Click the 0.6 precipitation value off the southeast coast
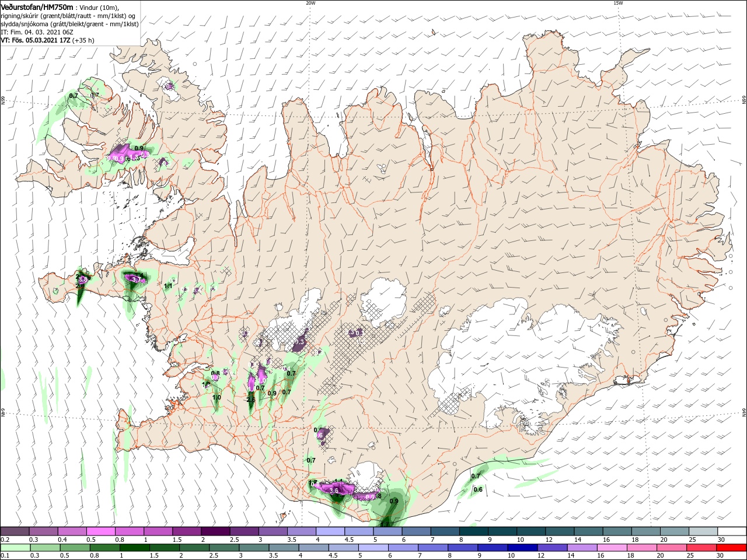The width and height of the screenshot is (747, 560). pyautogui.click(x=478, y=489)
